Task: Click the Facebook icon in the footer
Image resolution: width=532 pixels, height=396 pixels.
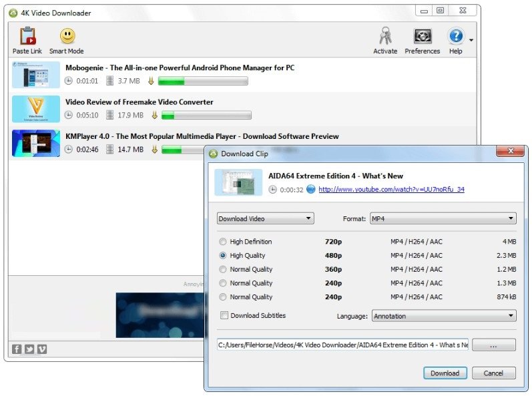Action: coord(17,349)
